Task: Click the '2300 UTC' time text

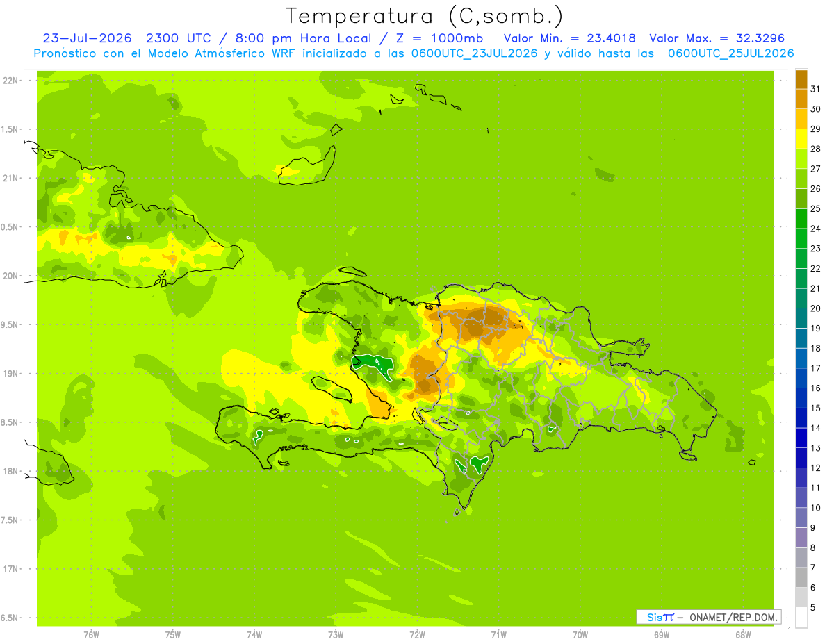Action: click(179, 38)
